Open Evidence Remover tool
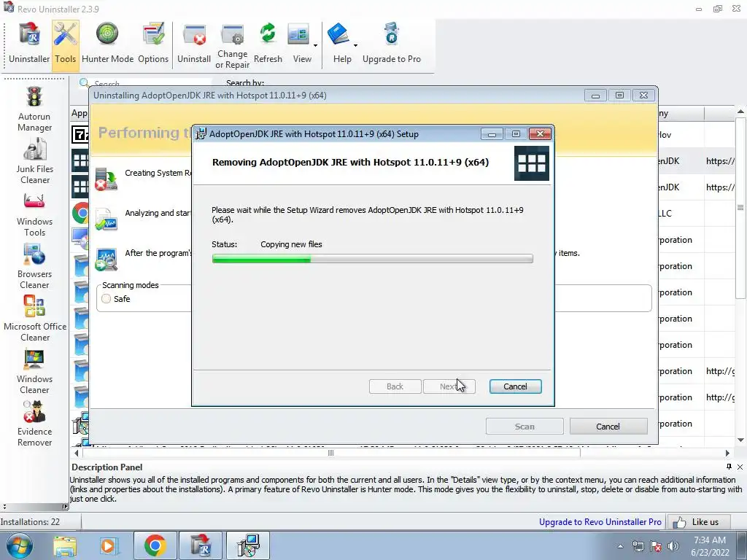Screen dimensions: 747x560 (x=34, y=424)
